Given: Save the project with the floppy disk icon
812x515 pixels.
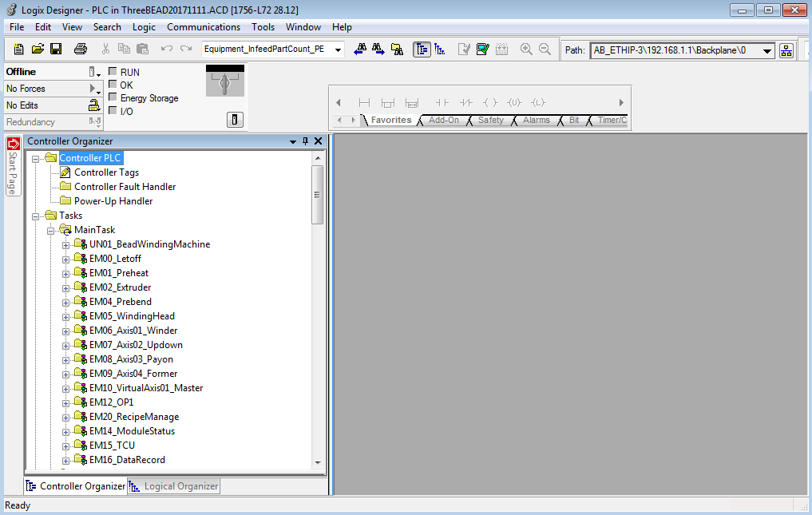Looking at the screenshot, I should [56, 50].
